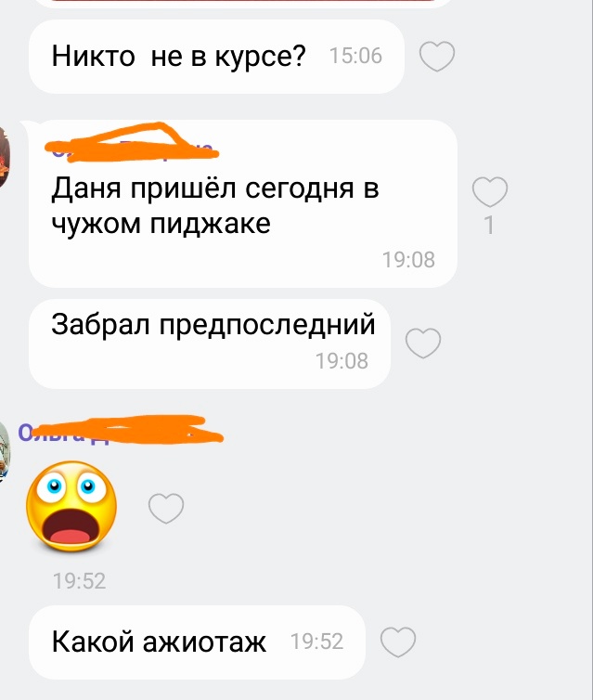The height and width of the screenshot is (700, 593).
Task: View like count "1" under heart
Action: click(489, 225)
